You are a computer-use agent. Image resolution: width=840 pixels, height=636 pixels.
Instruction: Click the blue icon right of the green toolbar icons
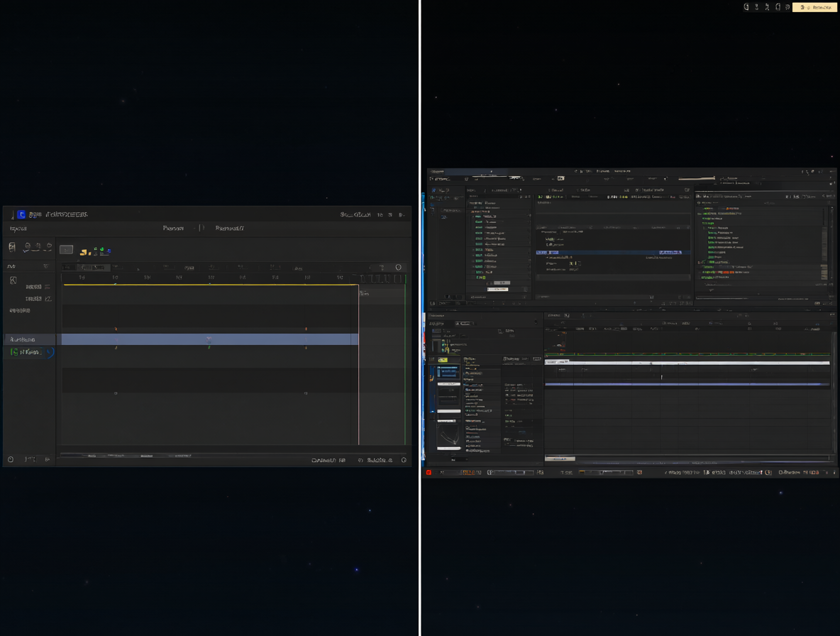click(x=109, y=251)
